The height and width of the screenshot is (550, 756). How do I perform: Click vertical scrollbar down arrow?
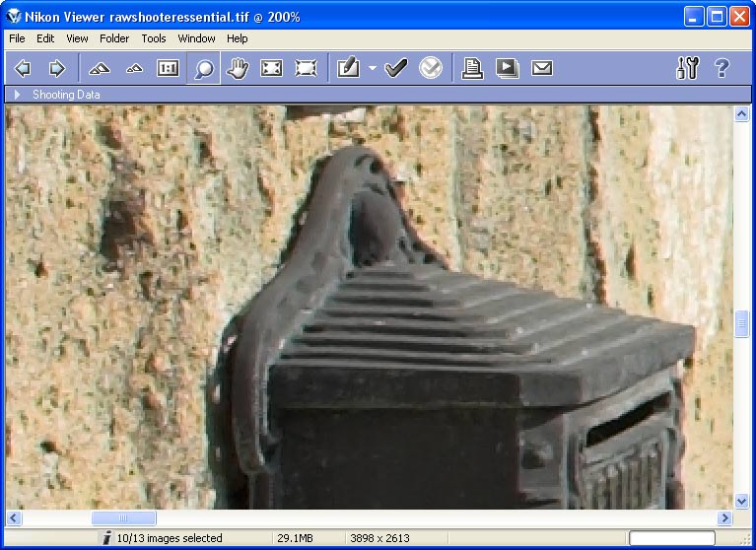point(741,501)
